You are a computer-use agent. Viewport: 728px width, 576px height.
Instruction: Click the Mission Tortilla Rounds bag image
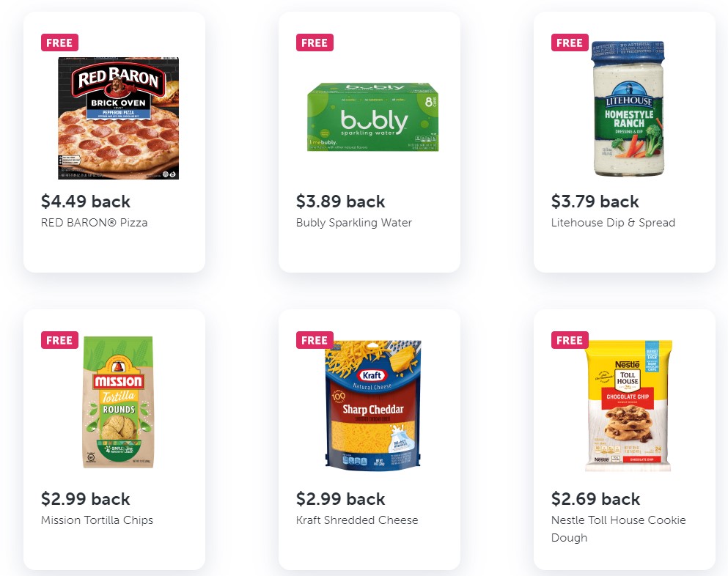pyautogui.click(x=118, y=402)
